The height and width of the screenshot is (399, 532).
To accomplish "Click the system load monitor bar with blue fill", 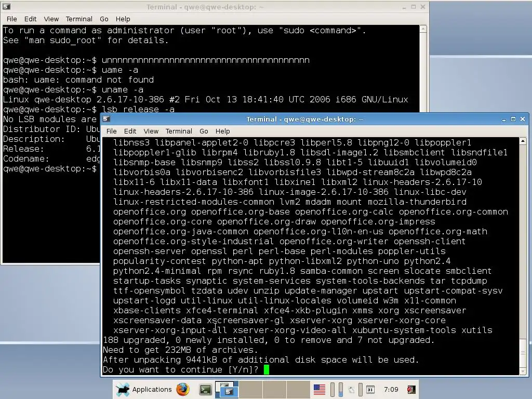I will pos(341,390).
